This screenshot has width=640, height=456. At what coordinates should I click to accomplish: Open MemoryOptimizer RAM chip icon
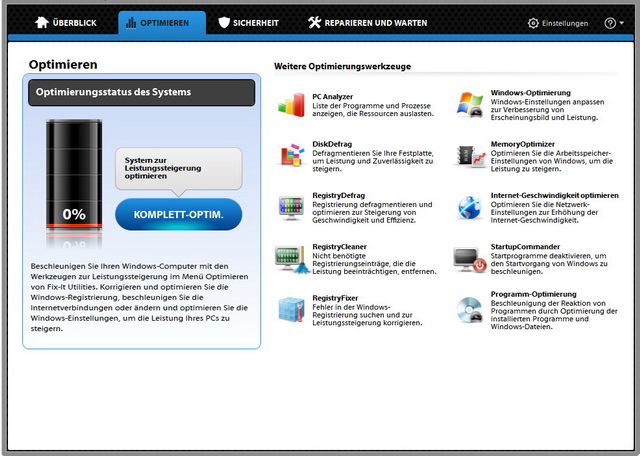pyautogui.click(x=471, y=156)
